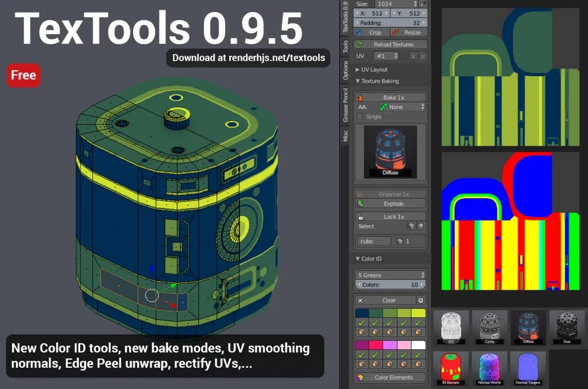Click the Resize button
Screen dimensions: 588x389
click(409, 33)
